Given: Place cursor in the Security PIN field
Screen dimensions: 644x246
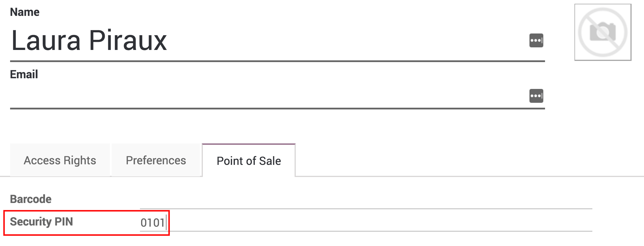Looking at the screenshot, I should coord(231,222).
